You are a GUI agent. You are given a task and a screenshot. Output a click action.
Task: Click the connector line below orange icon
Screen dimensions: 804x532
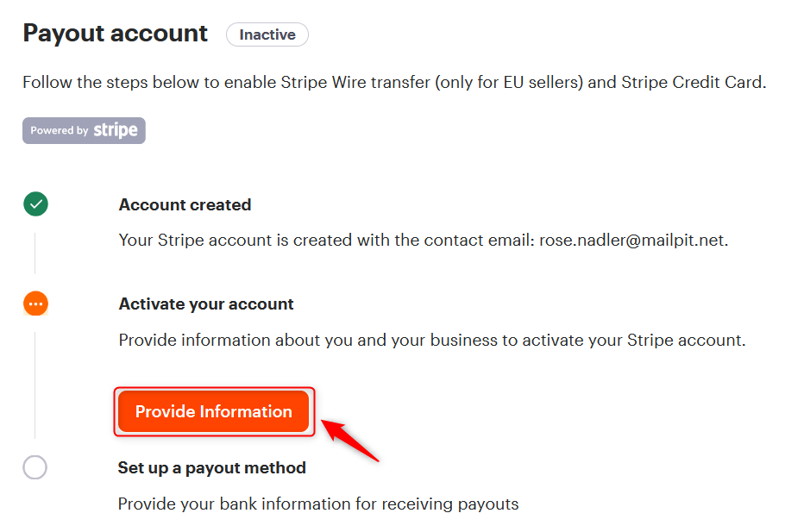pos(35,385)
